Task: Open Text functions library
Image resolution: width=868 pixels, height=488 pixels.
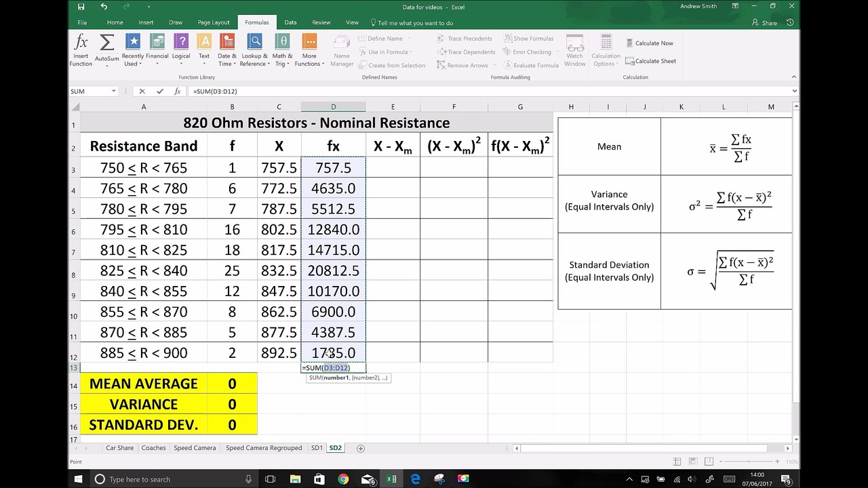Action: click(204, 50)
